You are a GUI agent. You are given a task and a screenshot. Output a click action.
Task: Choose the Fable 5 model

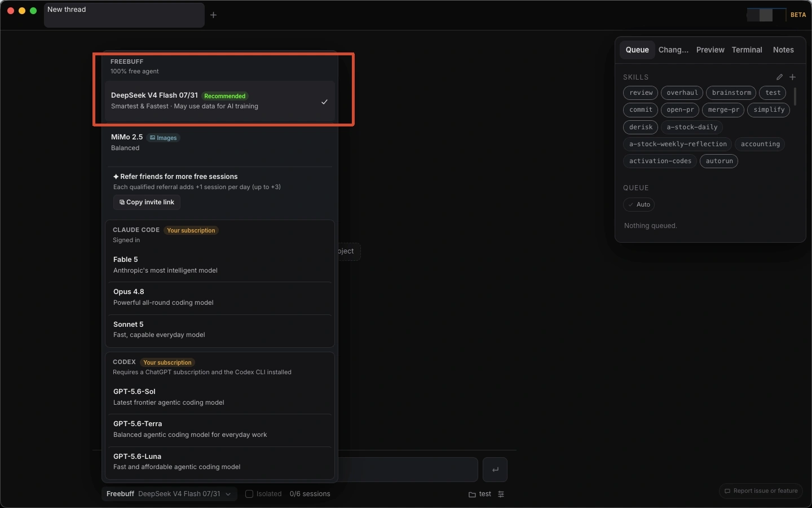[x=220, y=265]
